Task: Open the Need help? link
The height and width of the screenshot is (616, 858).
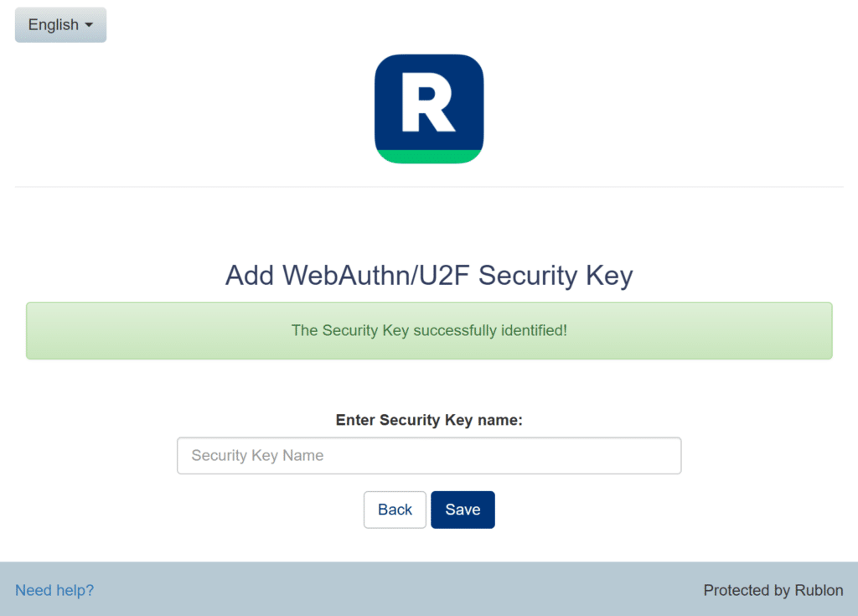Action: tap(54, 590)
